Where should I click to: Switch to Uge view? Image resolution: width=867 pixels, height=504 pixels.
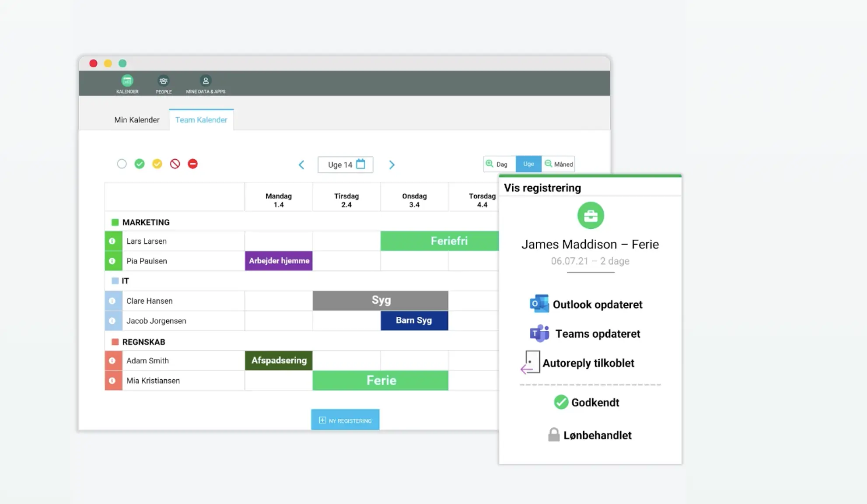pyautogui.click(x=528, y=164)
